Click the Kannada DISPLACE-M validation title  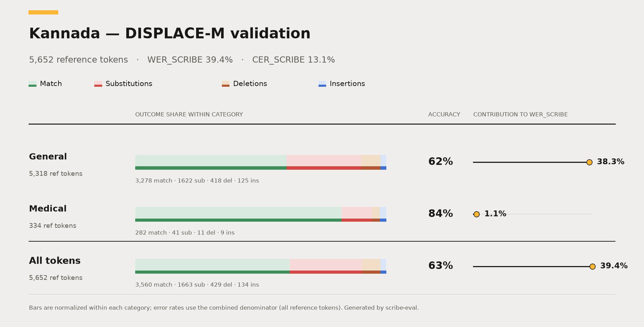[x=170, y=33]
